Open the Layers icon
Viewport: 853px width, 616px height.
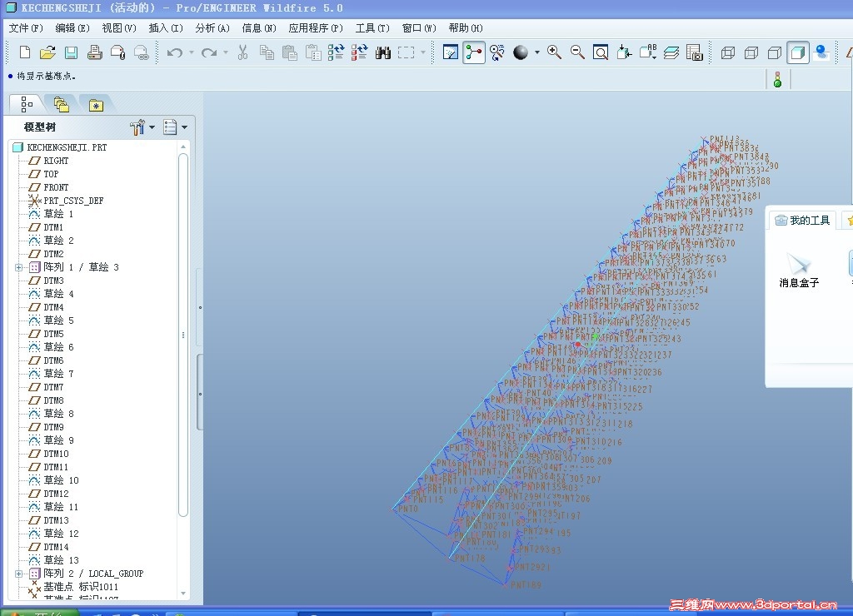[671, 52]
